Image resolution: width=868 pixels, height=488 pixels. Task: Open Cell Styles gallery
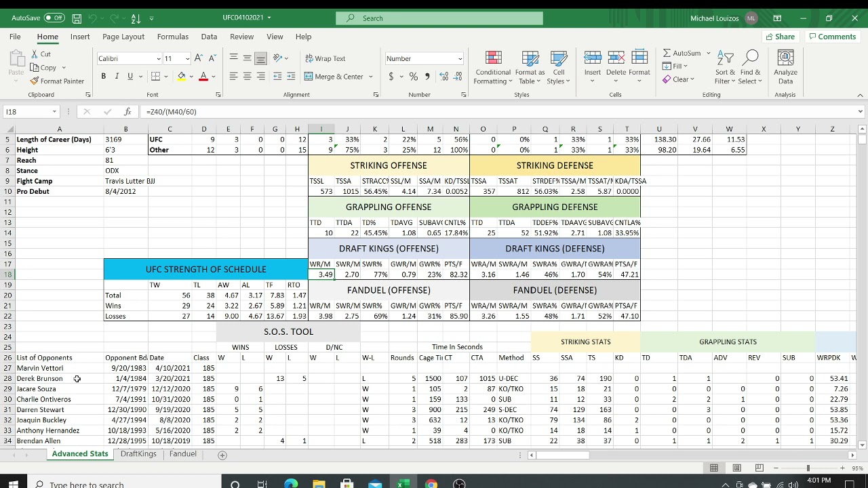(x=559, y=68)
